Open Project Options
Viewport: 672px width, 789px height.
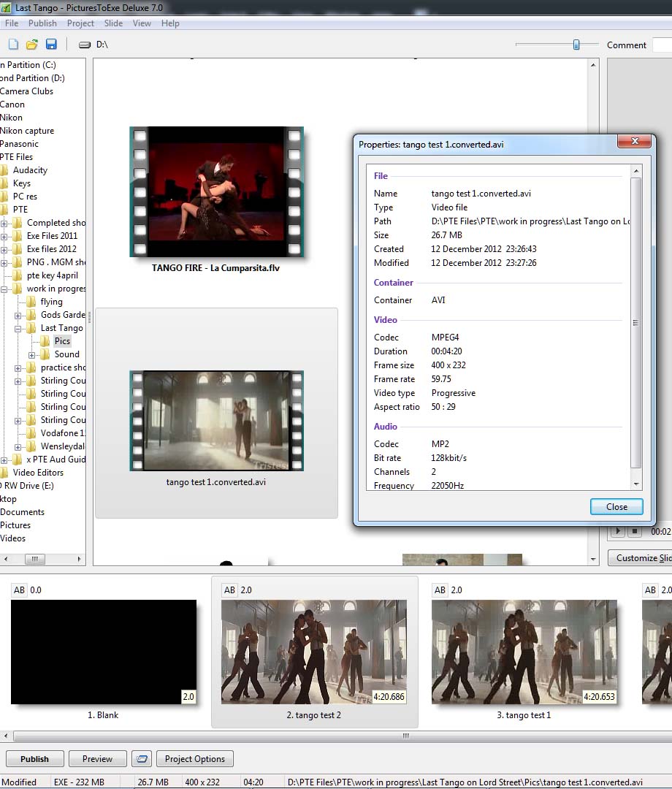coord(194,759)
